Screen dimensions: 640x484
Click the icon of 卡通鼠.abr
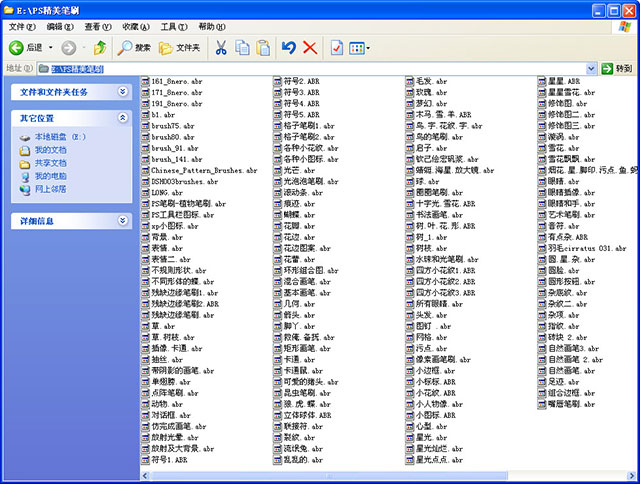pos(278,371)
